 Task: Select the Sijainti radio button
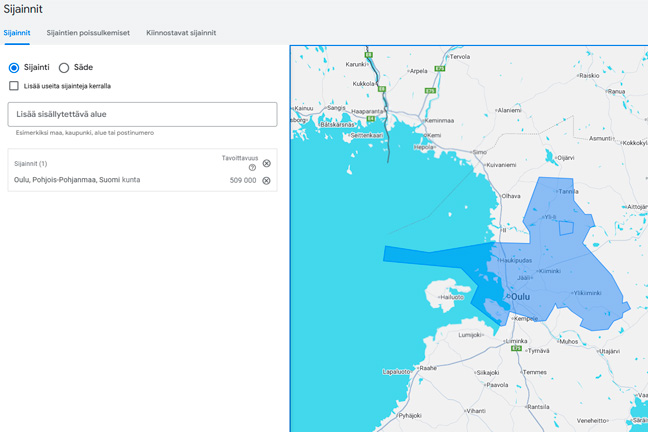coord(14,68)
